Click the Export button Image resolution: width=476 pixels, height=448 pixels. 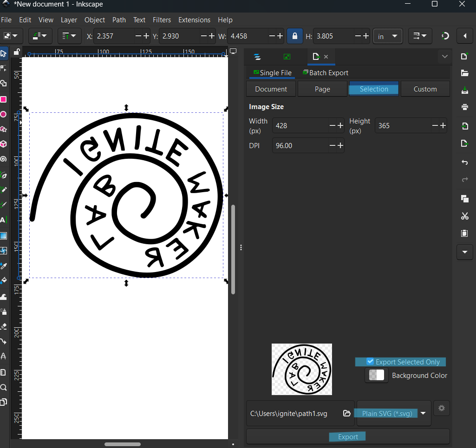[x=347, y=437]
